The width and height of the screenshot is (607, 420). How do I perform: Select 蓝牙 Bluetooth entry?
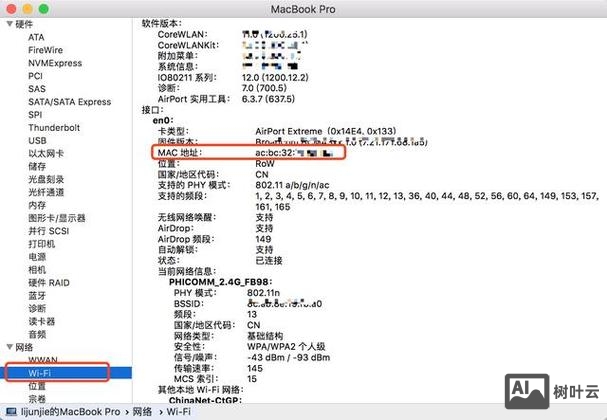(x=37, y=295)
